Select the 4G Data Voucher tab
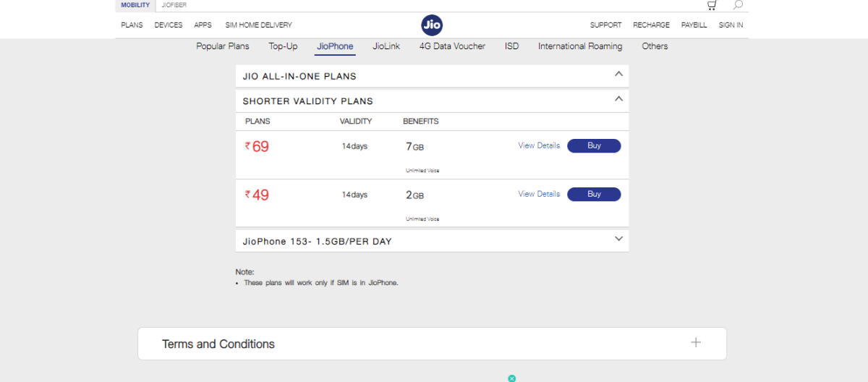The image size is (868, 382). (452, 46)
